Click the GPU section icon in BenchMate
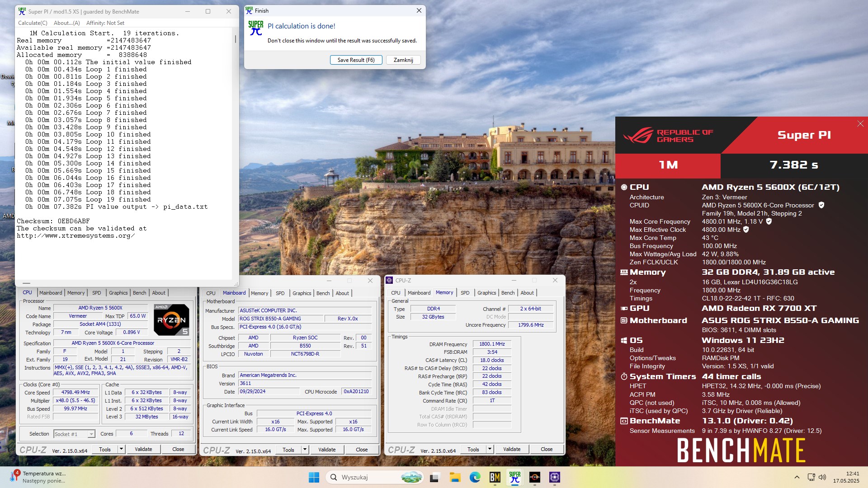This screenshot has width=868, height=488. click(x=624, y=308)
